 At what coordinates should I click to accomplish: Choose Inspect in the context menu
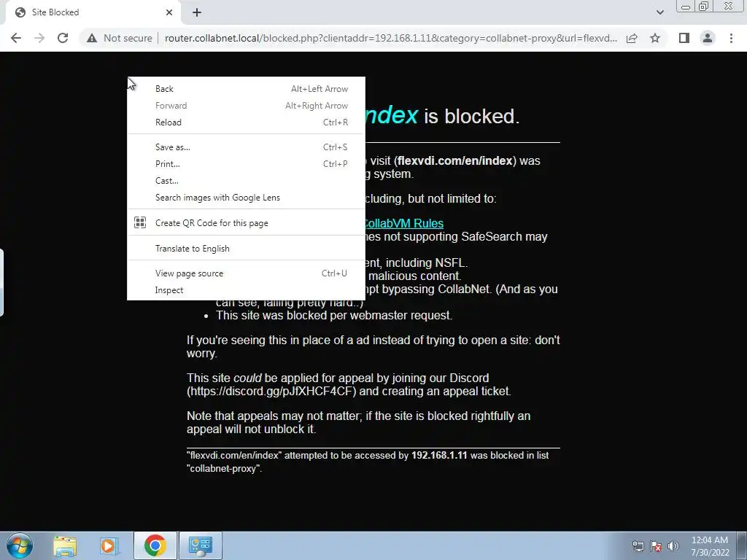pos(246,290)
